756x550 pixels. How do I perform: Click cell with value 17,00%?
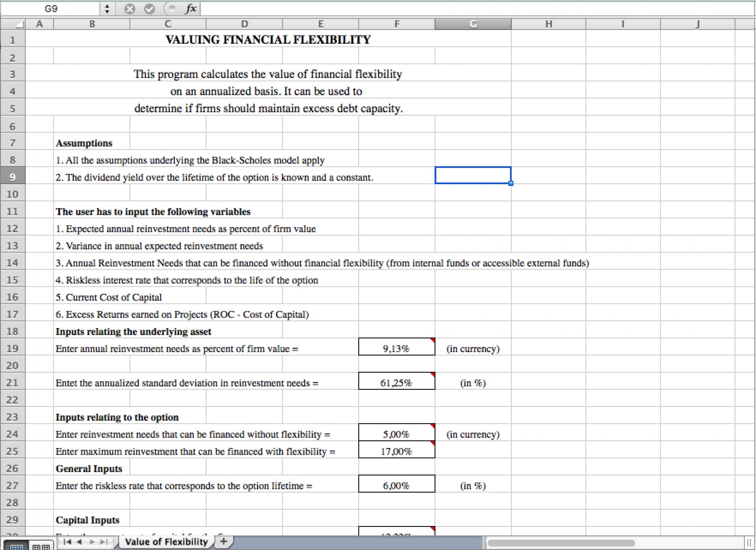397,450
